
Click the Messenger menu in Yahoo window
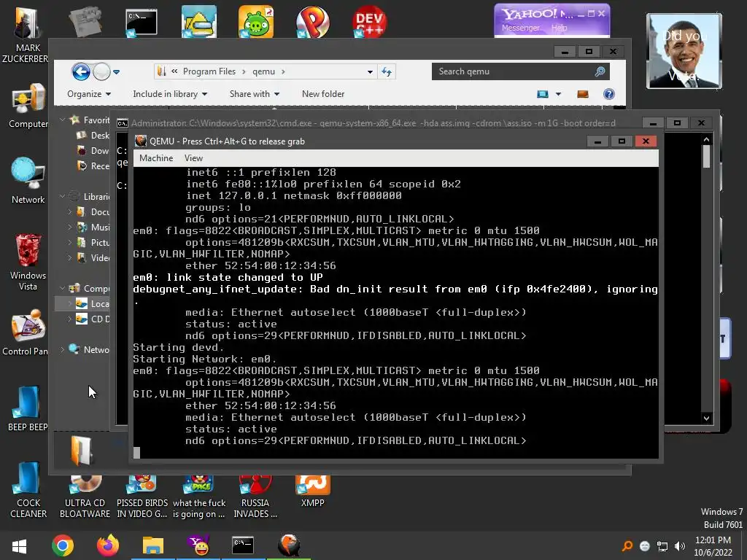point(520,28)
